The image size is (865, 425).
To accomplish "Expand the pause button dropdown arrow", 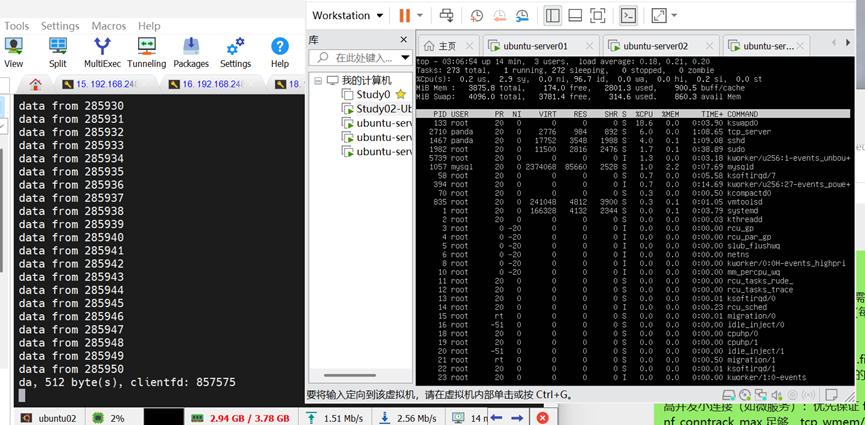I will click(x=420, y=16).
